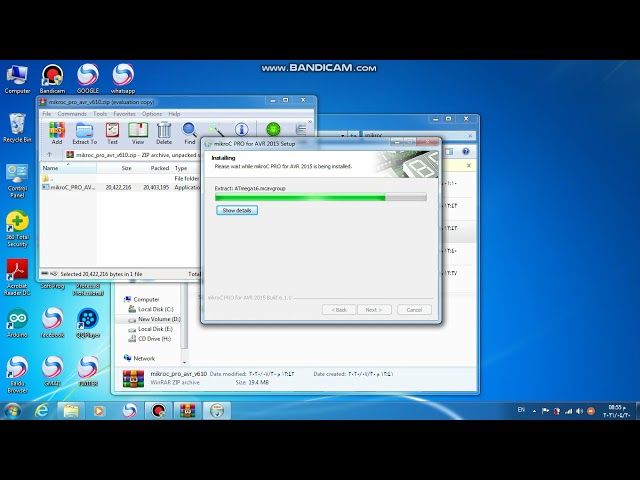Viewport: 640px width, 480px height.
Task: Open the Tools menu in WinRAR
Action: [x=100, y=114]
